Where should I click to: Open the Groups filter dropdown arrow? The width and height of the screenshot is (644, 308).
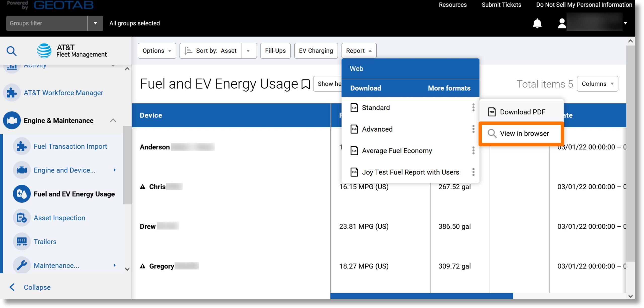[95, 23]
